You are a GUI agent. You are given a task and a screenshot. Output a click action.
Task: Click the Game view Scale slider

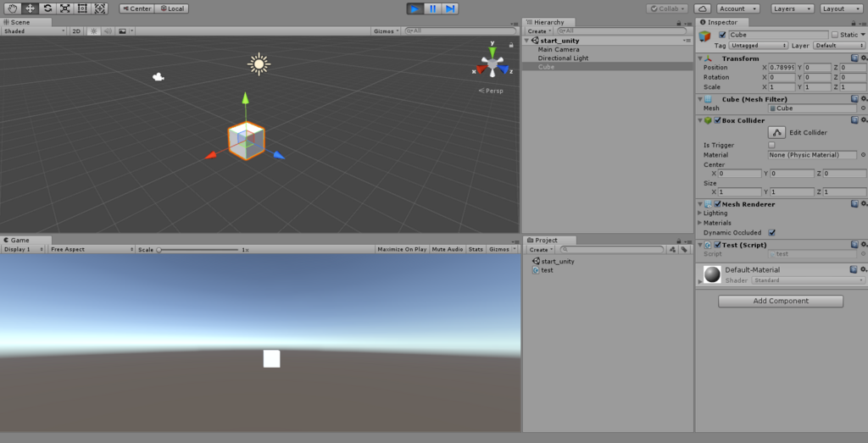[198, 249]
